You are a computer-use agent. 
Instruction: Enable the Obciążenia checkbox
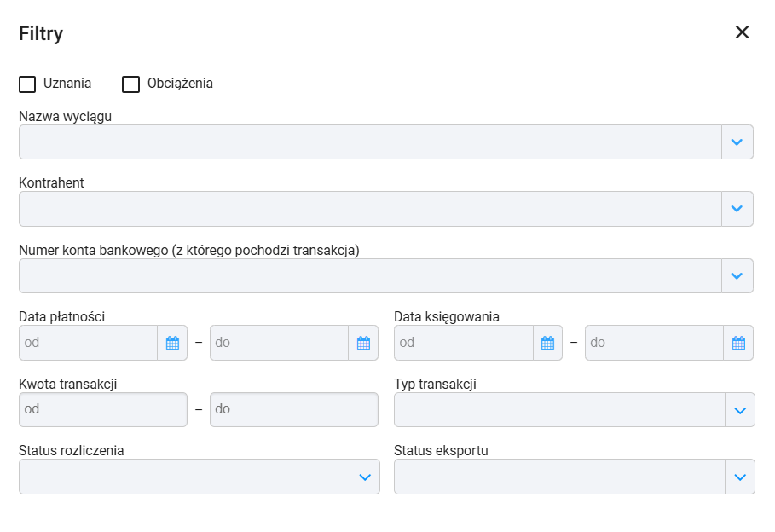click(x=131, y=84)
